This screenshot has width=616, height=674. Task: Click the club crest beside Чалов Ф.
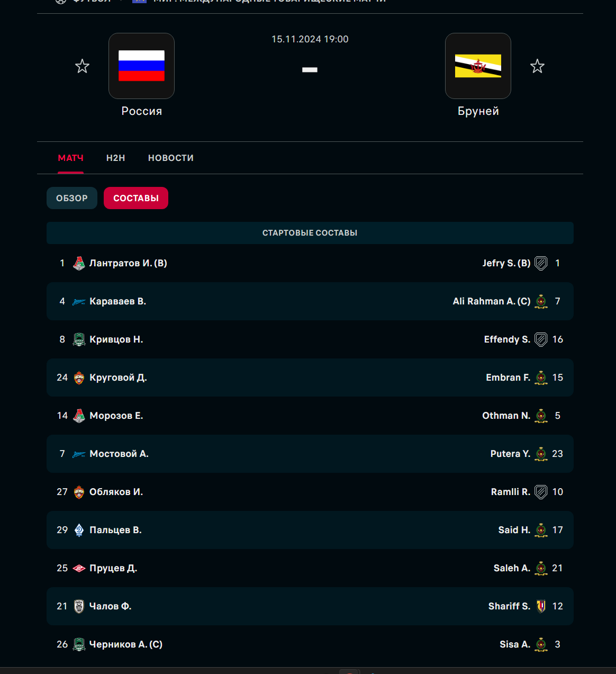(79, 606)
